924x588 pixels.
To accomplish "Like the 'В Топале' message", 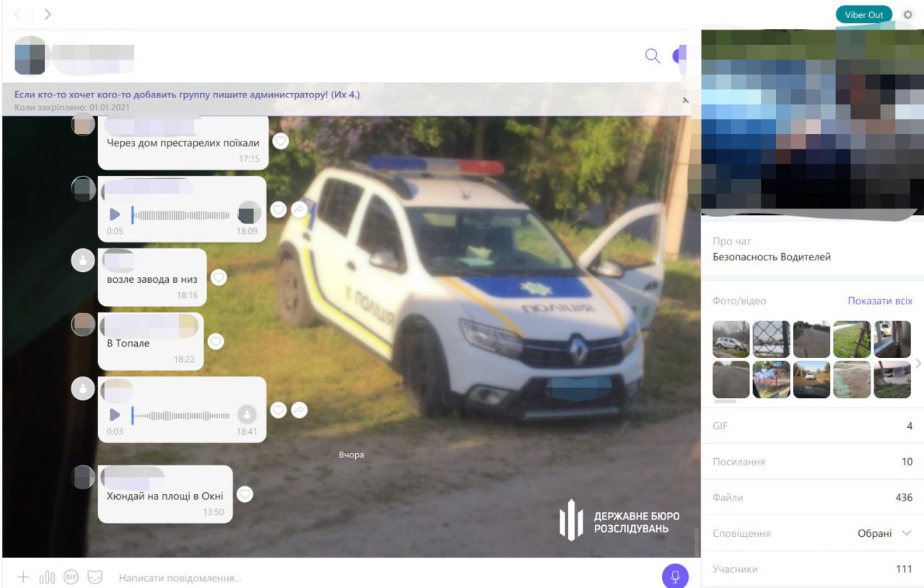I will (216, 342).
